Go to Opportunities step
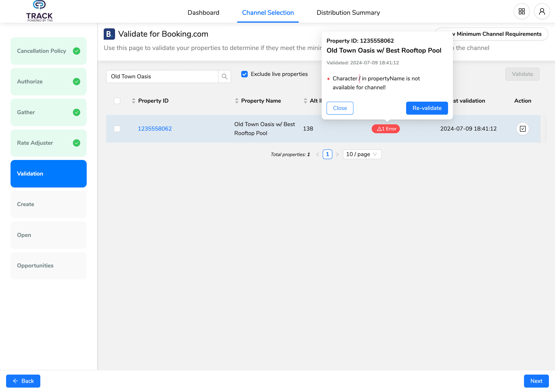The width and height of the screenshot is (555, 392). click(x=49, y=266)
